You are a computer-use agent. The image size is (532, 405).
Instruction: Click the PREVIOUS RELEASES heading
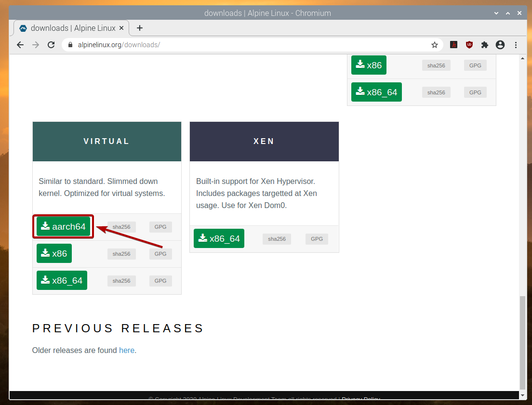click(118, 328)
